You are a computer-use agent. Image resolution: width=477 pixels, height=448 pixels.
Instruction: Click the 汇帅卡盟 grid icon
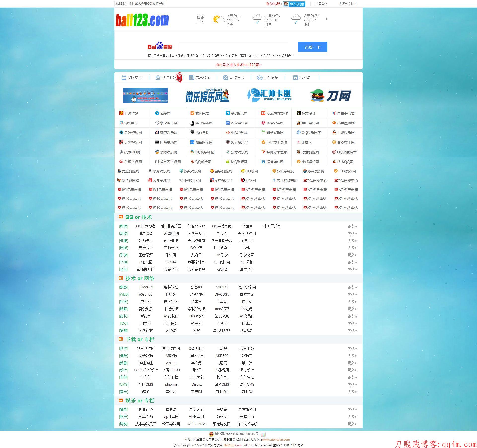(121, 113)
